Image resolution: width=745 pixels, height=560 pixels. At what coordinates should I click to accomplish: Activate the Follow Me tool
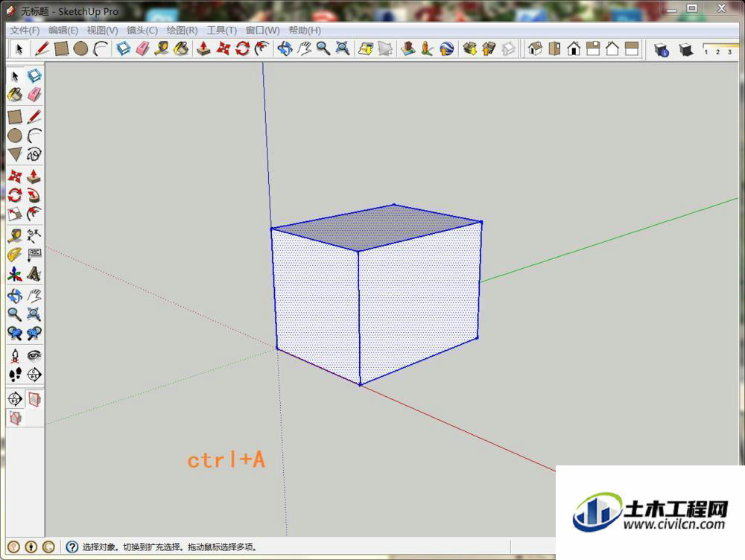pos(34,195)
